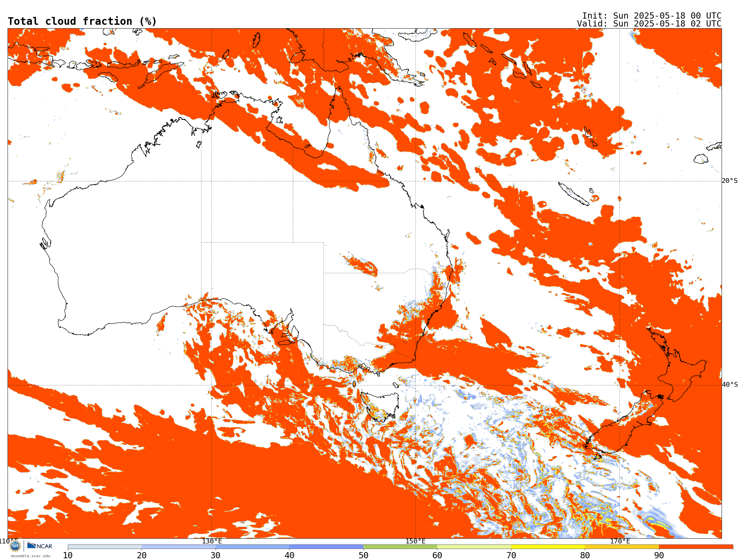Click the colorbar label 80
Viewport: 744px width, 560px height.
click(585, 555)
